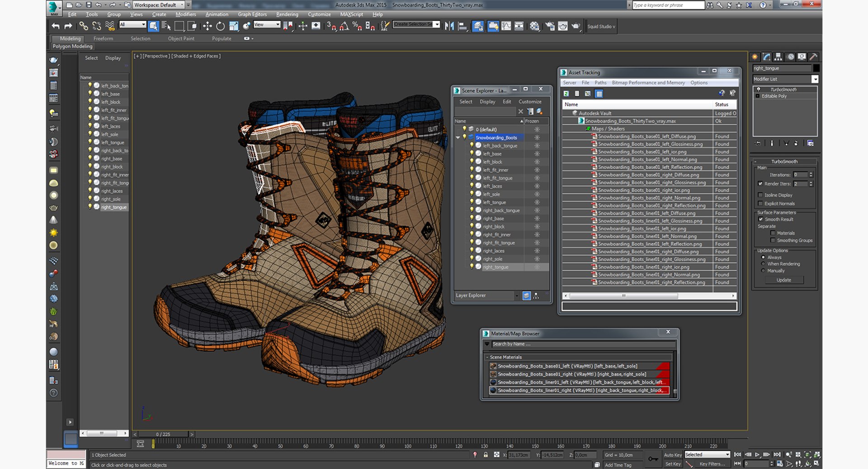This screenshot has height=469, width=868.
Task: Click the Render Production teapot icon
Action: coord(576,26)
